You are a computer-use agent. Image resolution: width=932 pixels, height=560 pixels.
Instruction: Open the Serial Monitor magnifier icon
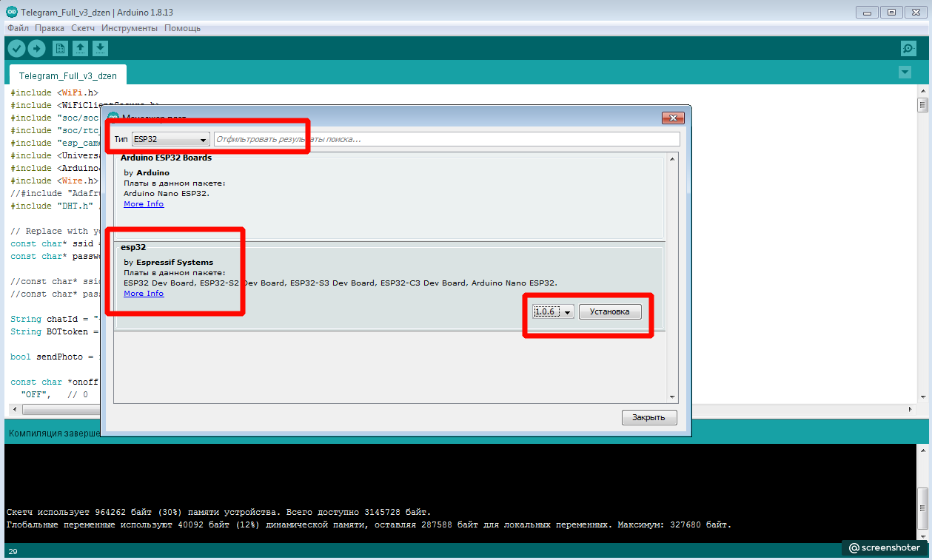[908, 49]
